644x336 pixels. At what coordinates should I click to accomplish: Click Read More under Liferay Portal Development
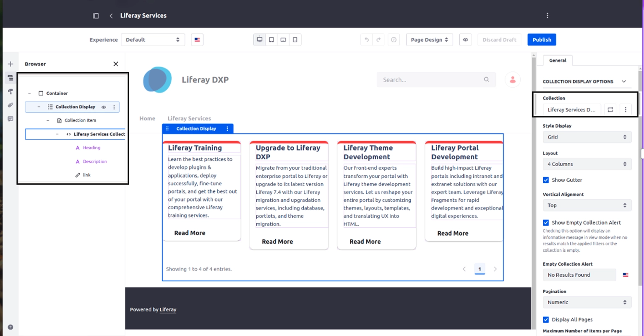(x=453, y=233)
